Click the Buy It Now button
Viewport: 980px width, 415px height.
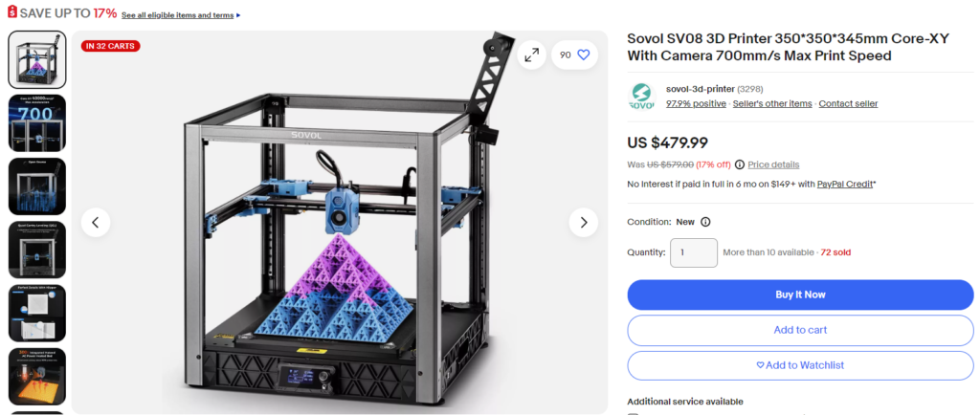pos(800,295)
